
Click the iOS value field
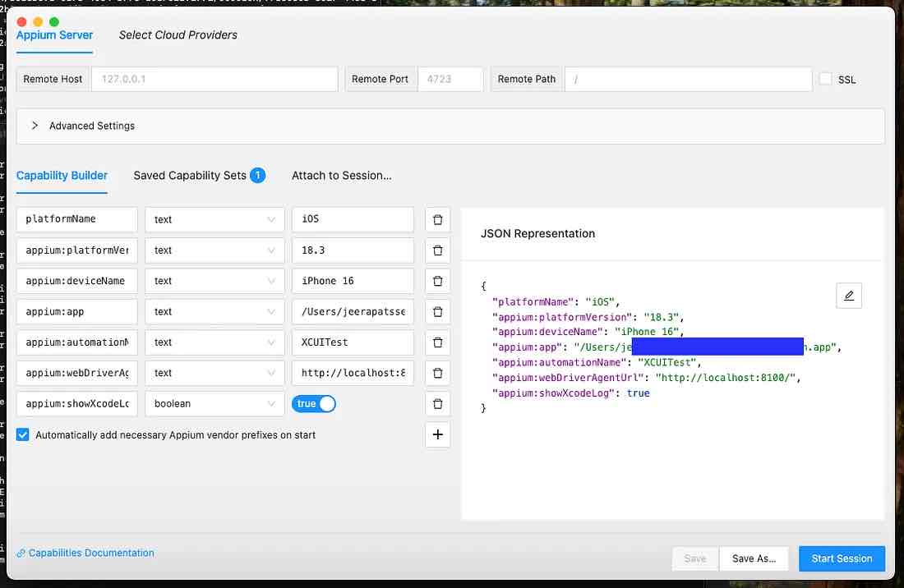click(353, 219)
